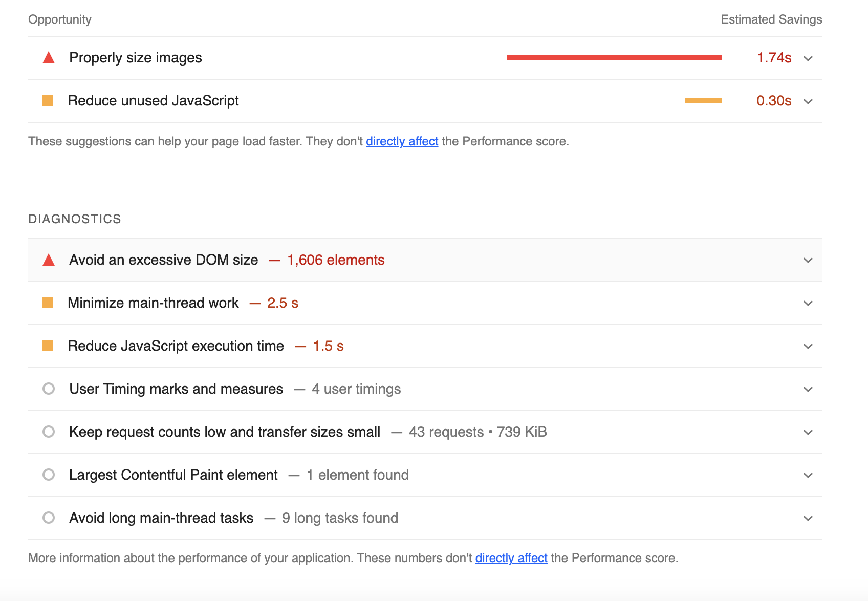Expand the Properly size images opportunity
Screen dimensions: 868x601
808,58
